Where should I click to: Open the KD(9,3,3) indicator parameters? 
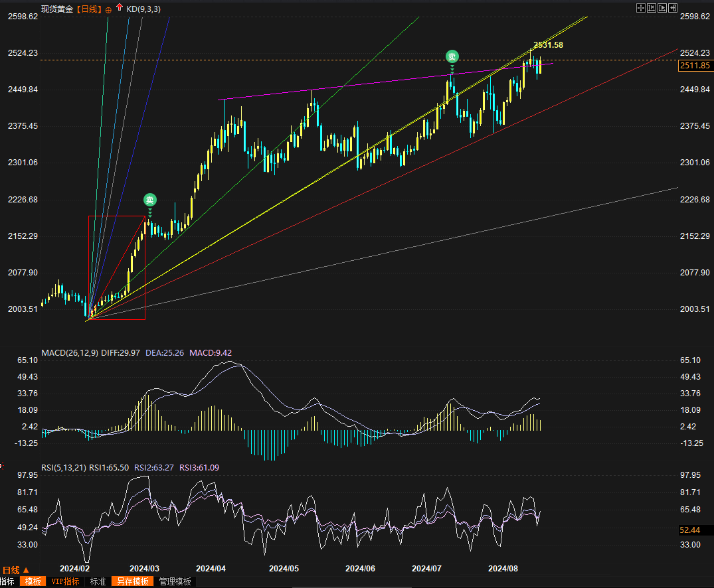tap(143, 9)
